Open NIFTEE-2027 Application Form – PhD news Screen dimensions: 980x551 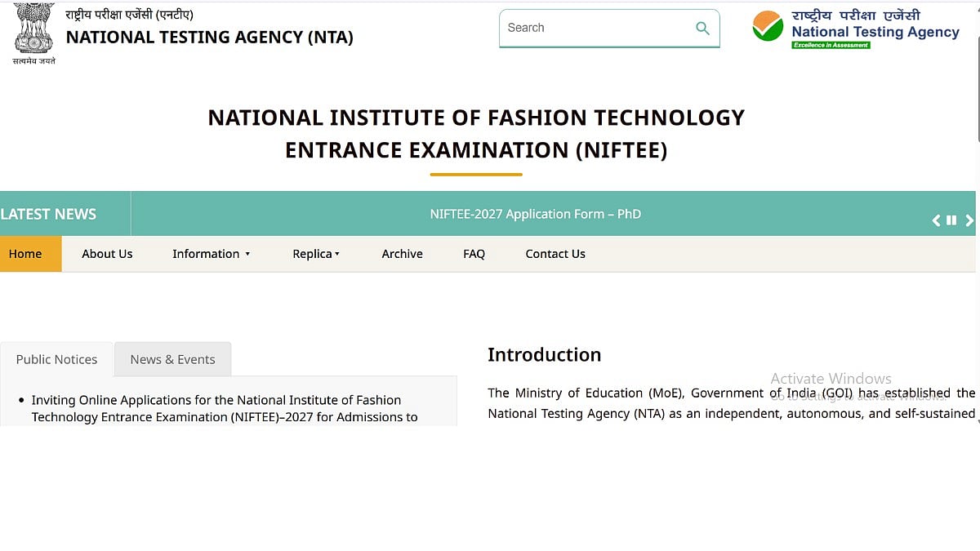(x=536, y=214)
